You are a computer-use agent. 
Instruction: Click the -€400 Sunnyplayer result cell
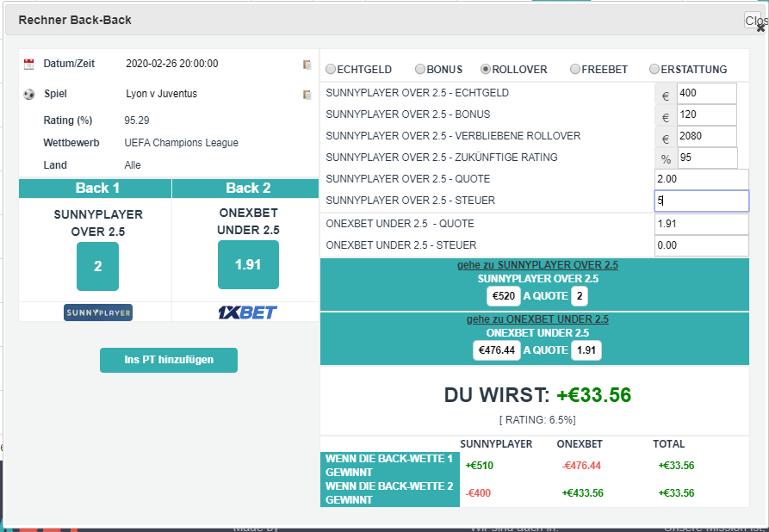pyautogui.click(x=478, y=493)
